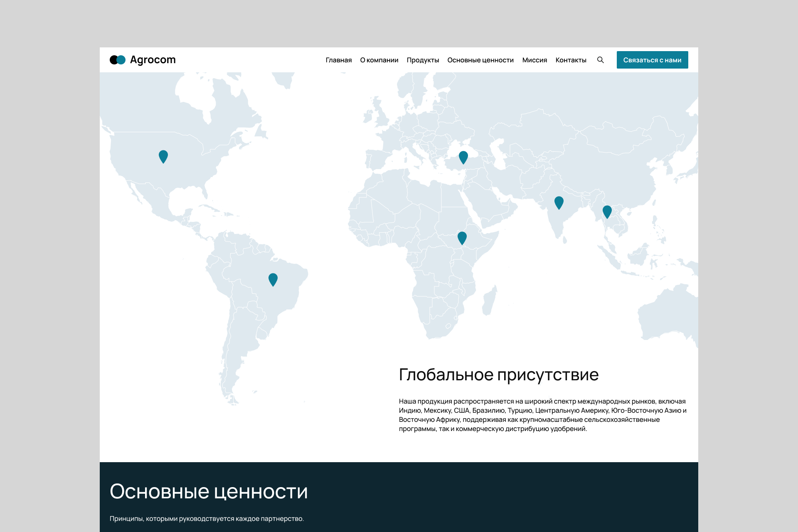Click the search magnifier icon in navbar
The image size is (798, 532).
[x=601, y=60]
